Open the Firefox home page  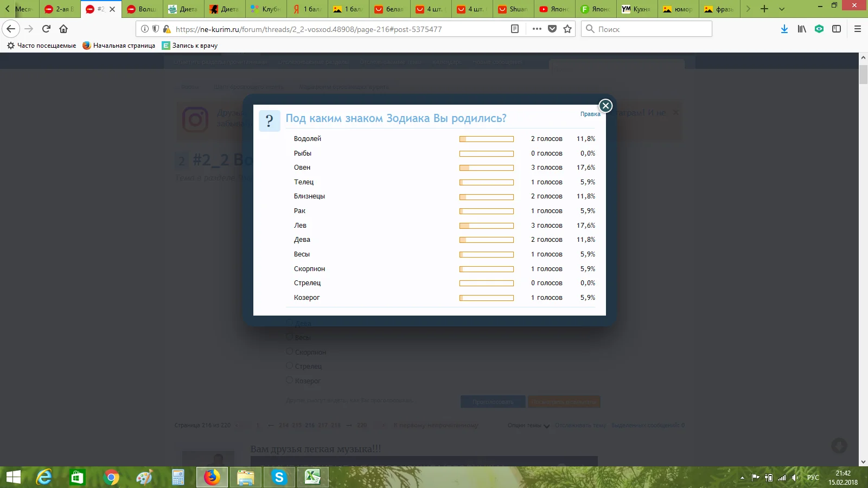coord(63,29)
